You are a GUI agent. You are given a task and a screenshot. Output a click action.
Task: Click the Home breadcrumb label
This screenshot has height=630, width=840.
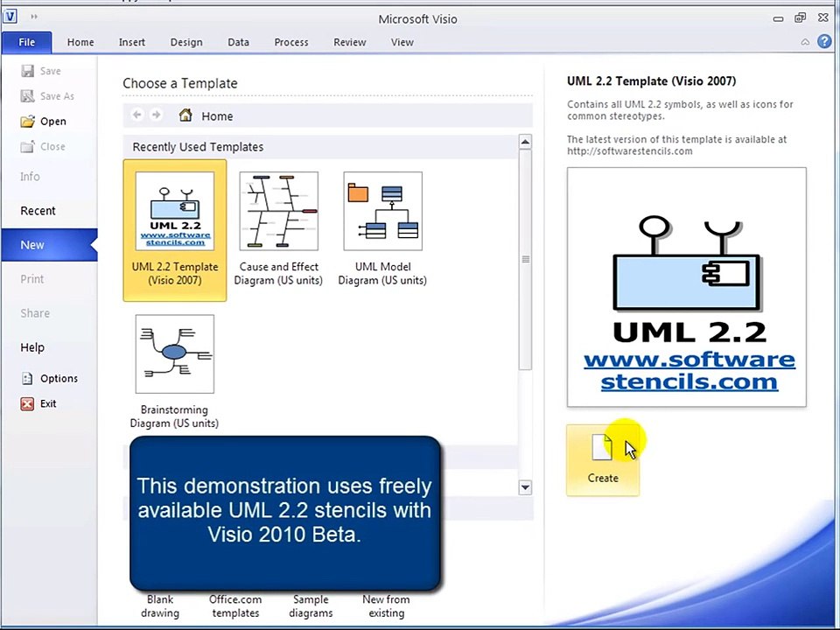tap(217, 116)
